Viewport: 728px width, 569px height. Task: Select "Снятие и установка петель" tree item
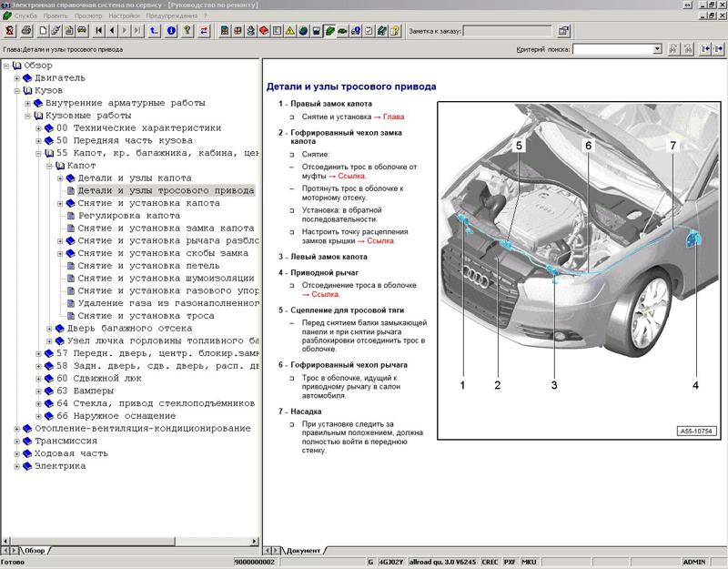click(148, 266)
